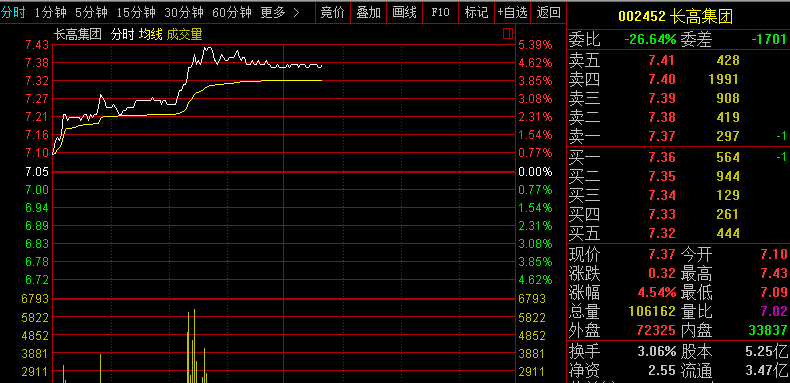This screenshot has width=790, height=383.
Task: Activate the 画线 drawing tool
Action: tap(405, 13)
